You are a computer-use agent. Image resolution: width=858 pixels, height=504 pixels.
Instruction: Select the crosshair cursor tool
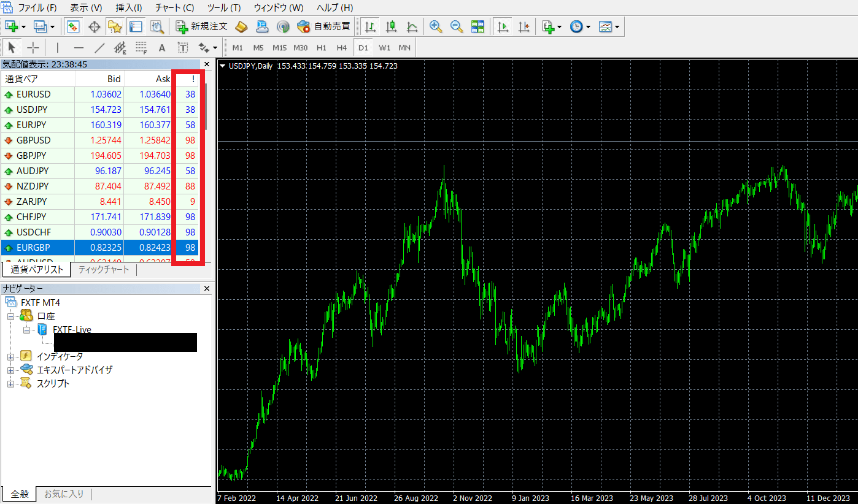click(x=33, y=47)
